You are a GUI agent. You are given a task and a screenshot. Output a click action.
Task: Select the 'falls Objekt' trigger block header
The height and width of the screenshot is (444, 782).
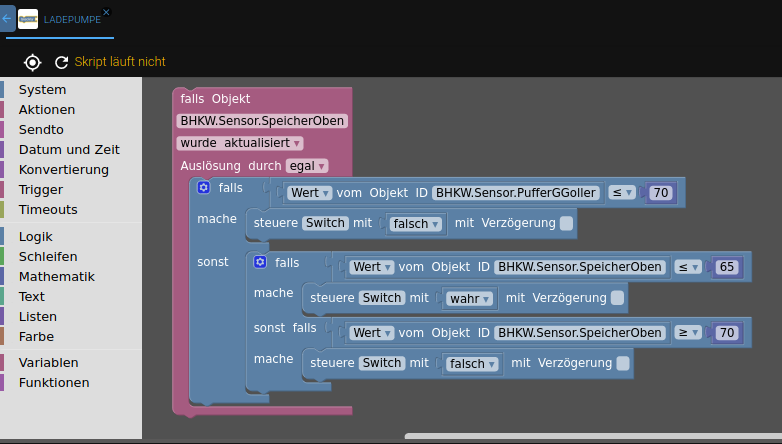pyautogui.click(x=215, y=99)
